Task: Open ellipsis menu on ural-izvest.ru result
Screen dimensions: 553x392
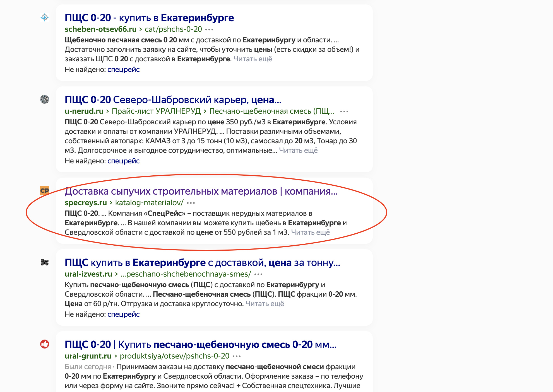Action: pyautogui.click(x=259, y=274)
